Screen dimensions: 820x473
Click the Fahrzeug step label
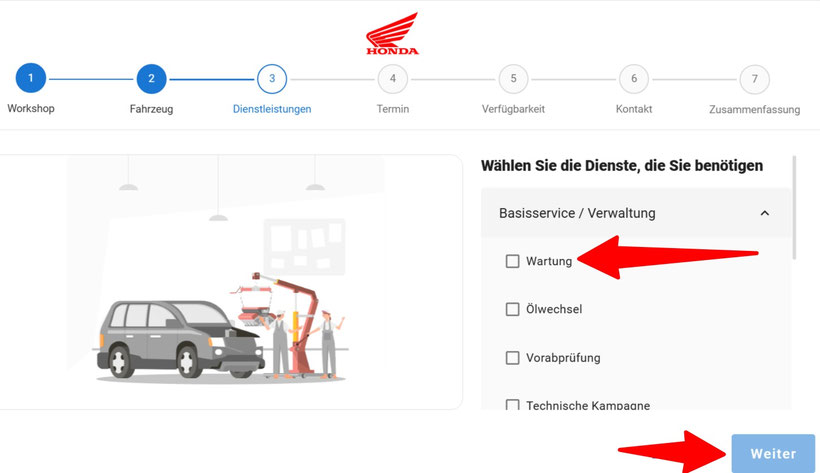151,109
